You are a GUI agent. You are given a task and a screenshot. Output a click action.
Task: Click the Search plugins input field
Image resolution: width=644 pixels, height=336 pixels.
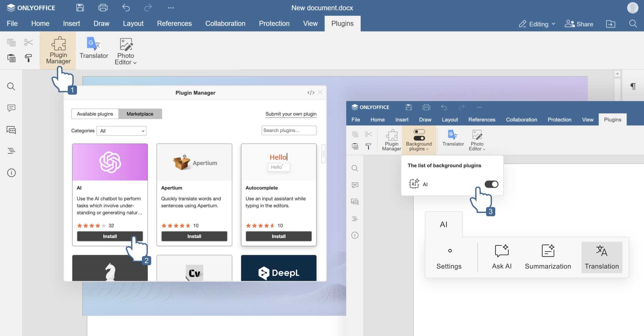pos(289,130)
